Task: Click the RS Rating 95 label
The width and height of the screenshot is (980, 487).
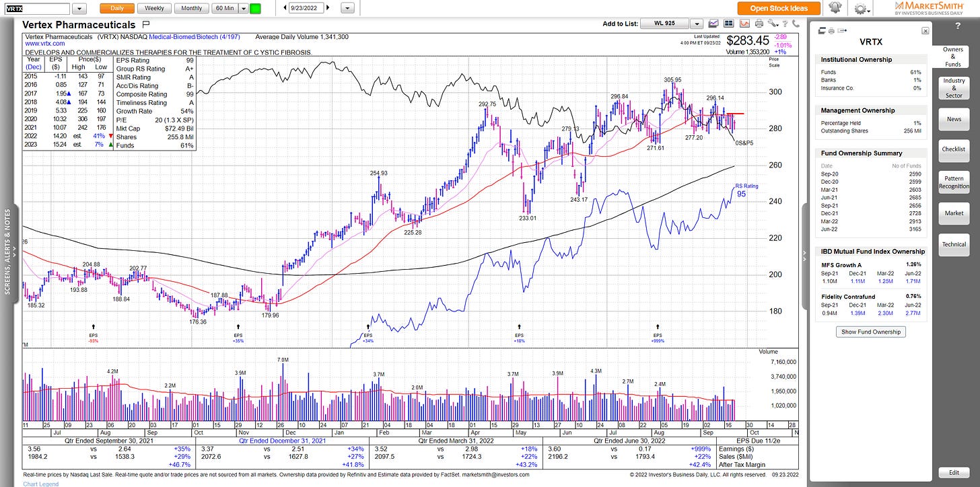Action: (746, 190)
